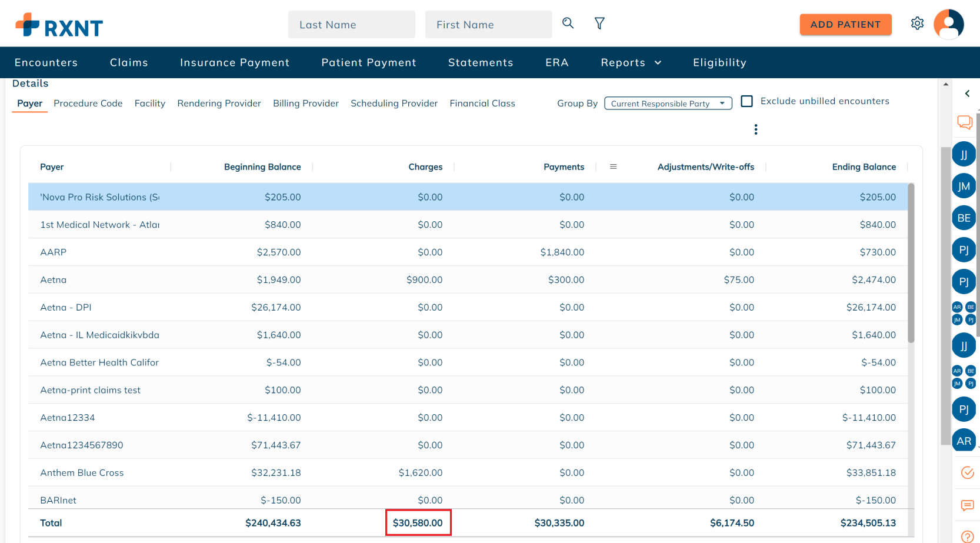980x543 pixels.
Task: Select the Payer tab
Action: tap(29, 104)
